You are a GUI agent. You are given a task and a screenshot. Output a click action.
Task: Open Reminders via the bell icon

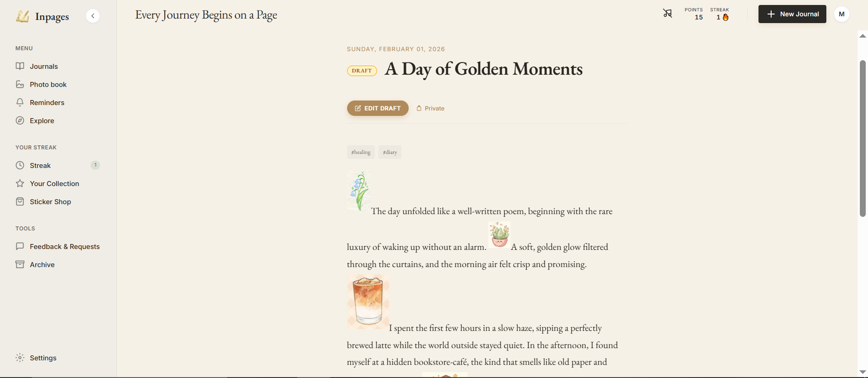[20, 102]
